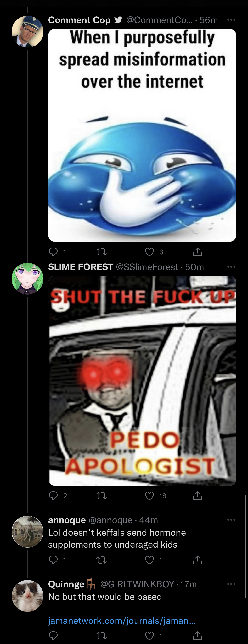Open more options for Comment Cop's tweet
The width and height of the screenshot is (248, 644).
(x=231, y=20)
